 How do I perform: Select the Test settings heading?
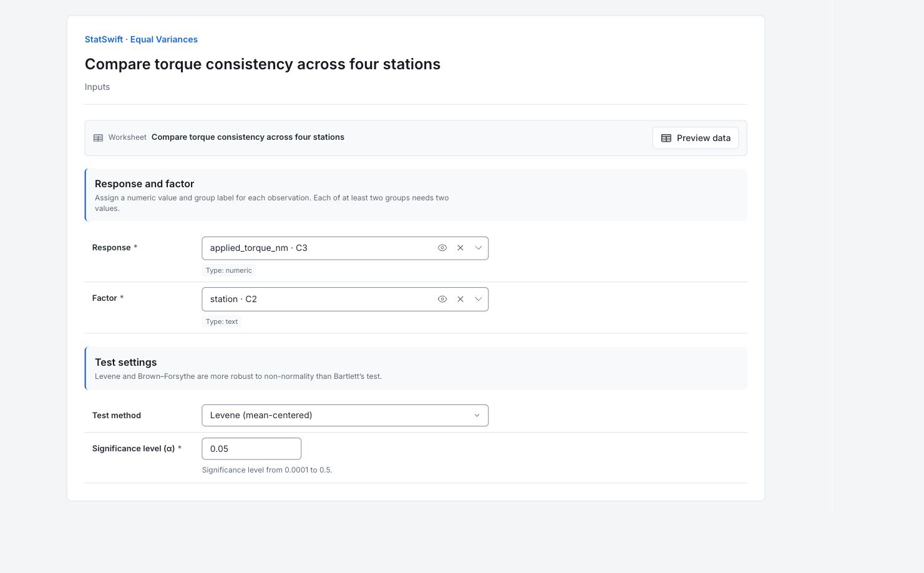[126, 362]
